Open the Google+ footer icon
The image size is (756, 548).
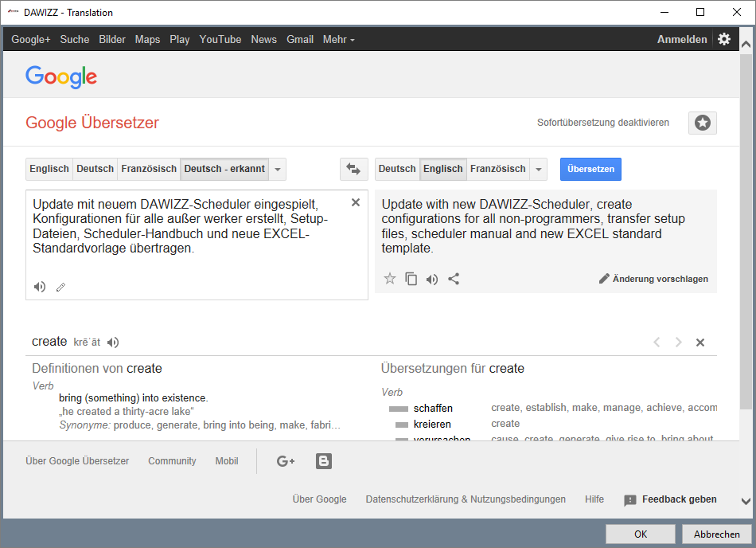(x=286, y=461)
